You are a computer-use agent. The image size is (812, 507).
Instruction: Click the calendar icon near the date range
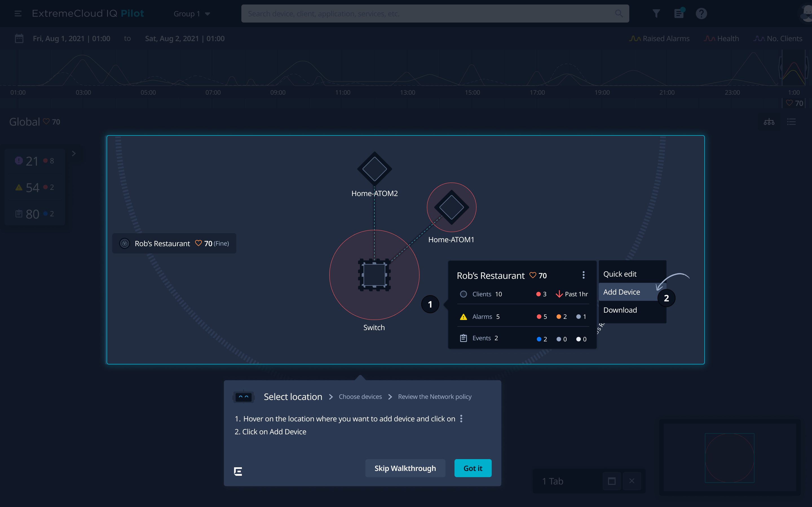[19, 38]
